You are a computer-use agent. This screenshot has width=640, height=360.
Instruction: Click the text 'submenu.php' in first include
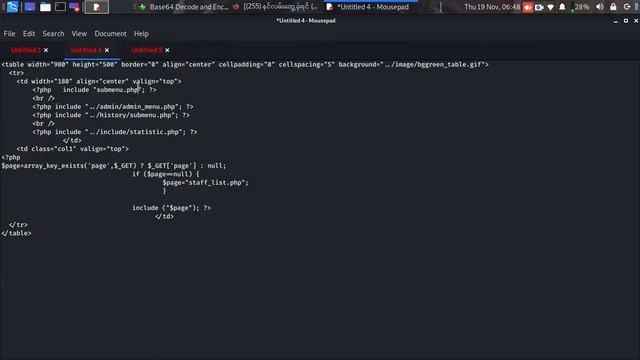(118, 90)
